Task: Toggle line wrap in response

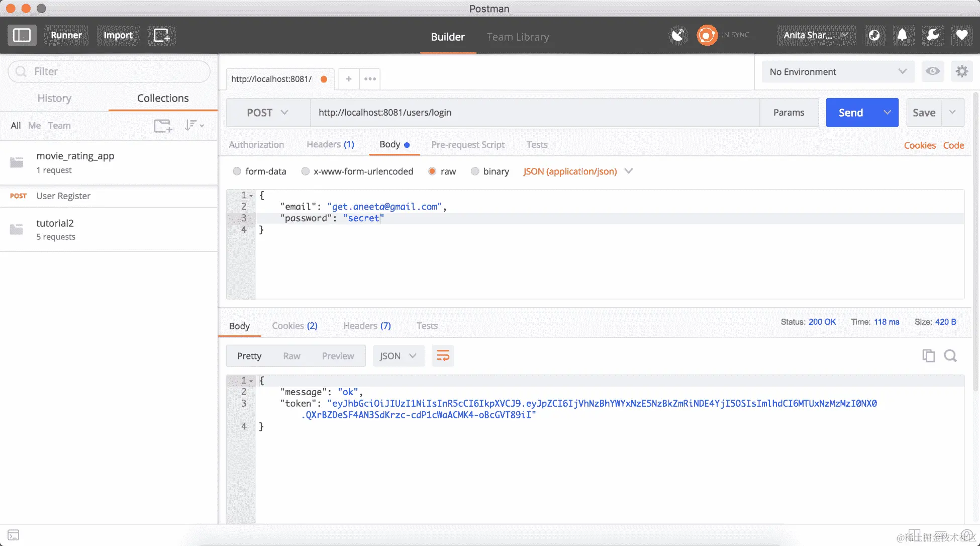Action: (443, 356)
